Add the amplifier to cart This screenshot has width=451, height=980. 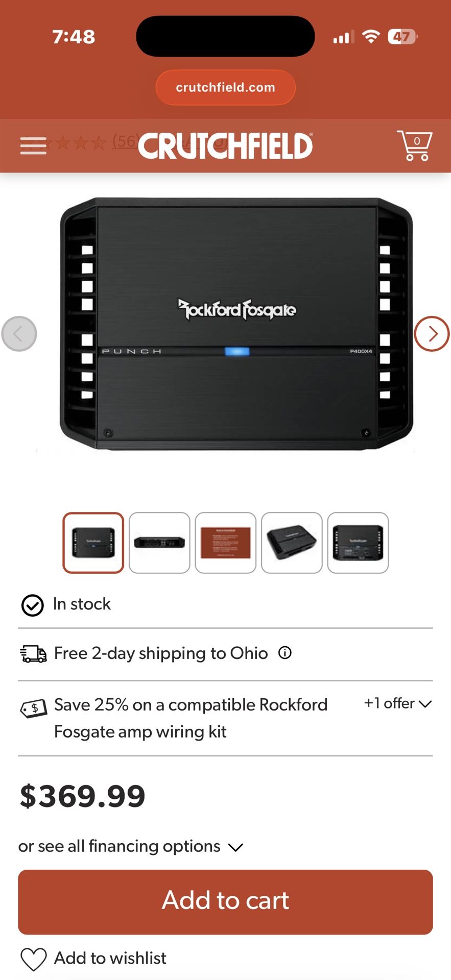click(x=225, y=902)
